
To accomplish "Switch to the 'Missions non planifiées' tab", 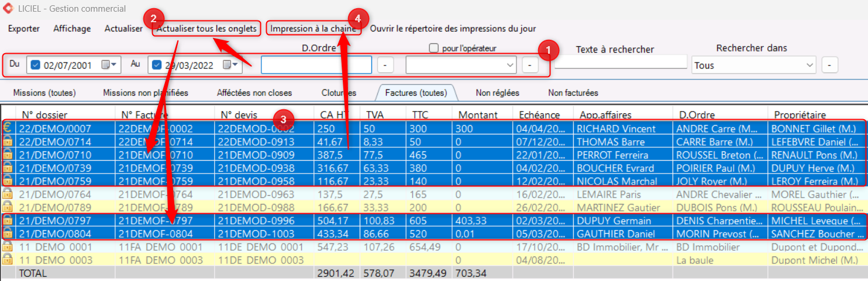I will (x=146, y=93).
